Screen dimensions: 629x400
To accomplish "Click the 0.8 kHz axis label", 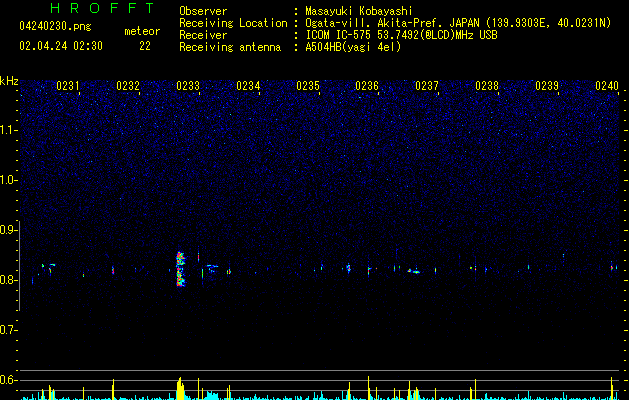I will pyautogui.click(x=8, y=280).
